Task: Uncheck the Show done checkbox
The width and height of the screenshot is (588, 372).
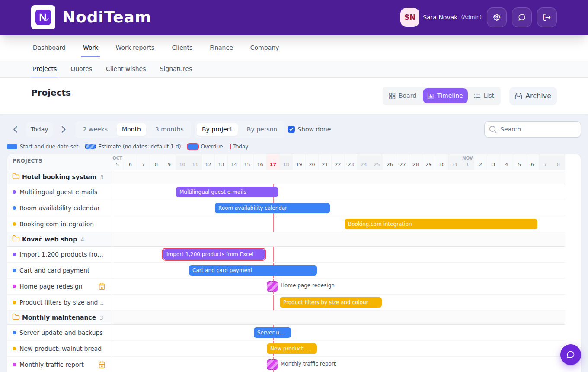Action: 291,129
